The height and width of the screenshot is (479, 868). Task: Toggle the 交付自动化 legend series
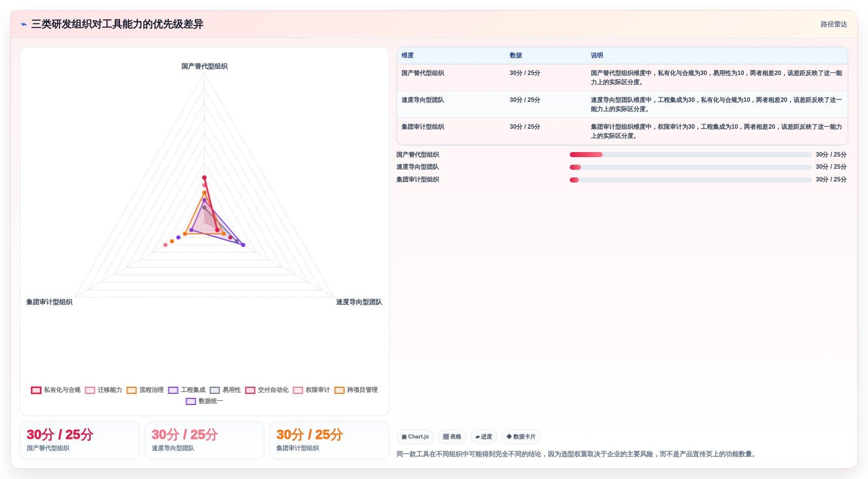pos(267,390)
